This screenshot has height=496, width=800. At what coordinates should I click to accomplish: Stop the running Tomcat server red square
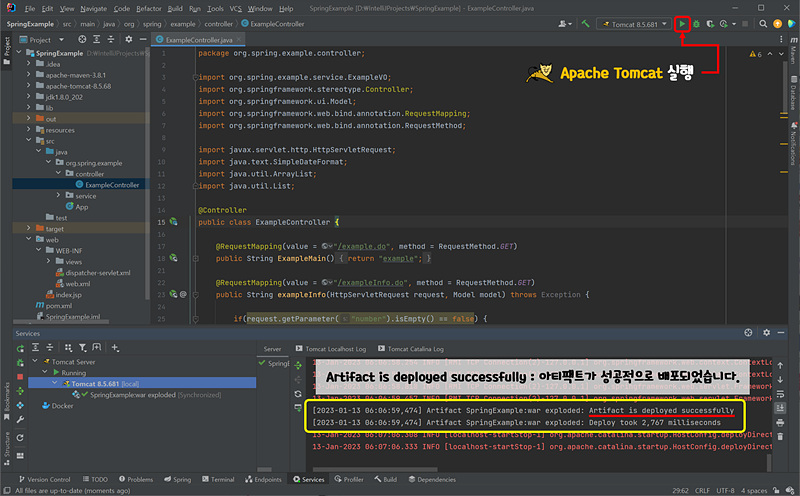[20, 377]
